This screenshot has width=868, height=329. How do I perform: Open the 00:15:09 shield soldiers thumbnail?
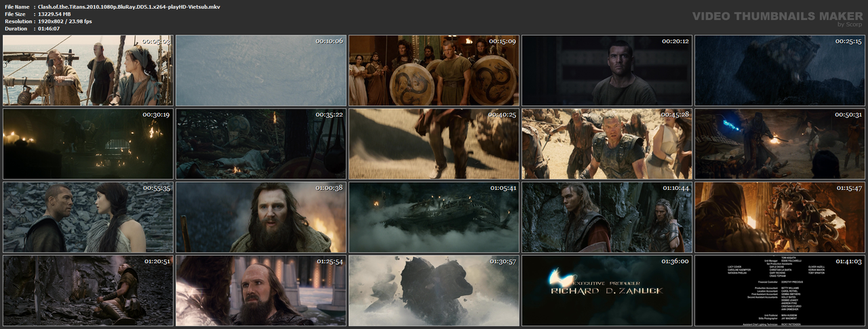[x=434, y=71]
